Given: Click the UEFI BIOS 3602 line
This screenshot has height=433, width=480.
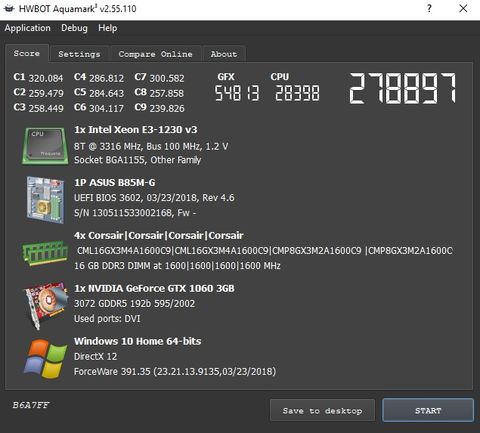Looking at the screenshot, I should (x=154, y=198).
